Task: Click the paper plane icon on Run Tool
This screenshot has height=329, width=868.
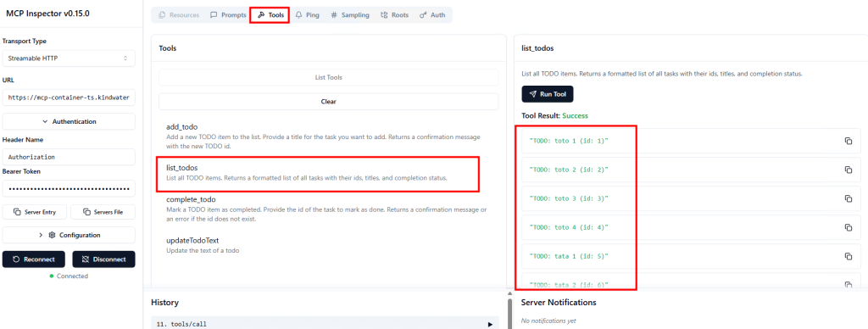Action: point(532,94)
